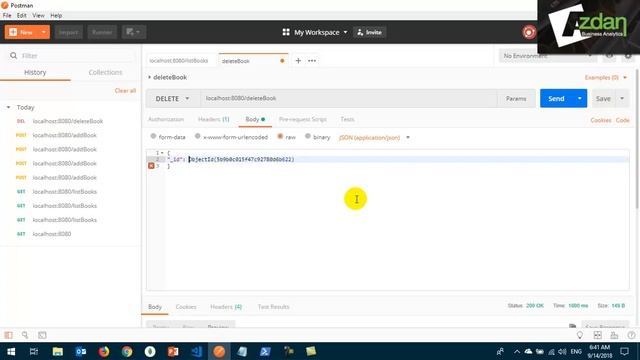Click the Clear all history link
Screen dimensions: 640x360
point(125,90)
